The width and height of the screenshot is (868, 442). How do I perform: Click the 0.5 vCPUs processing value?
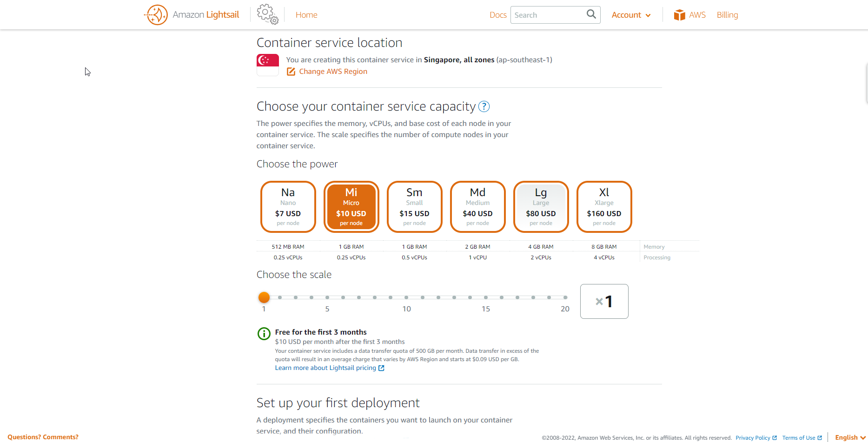point(414,257)
